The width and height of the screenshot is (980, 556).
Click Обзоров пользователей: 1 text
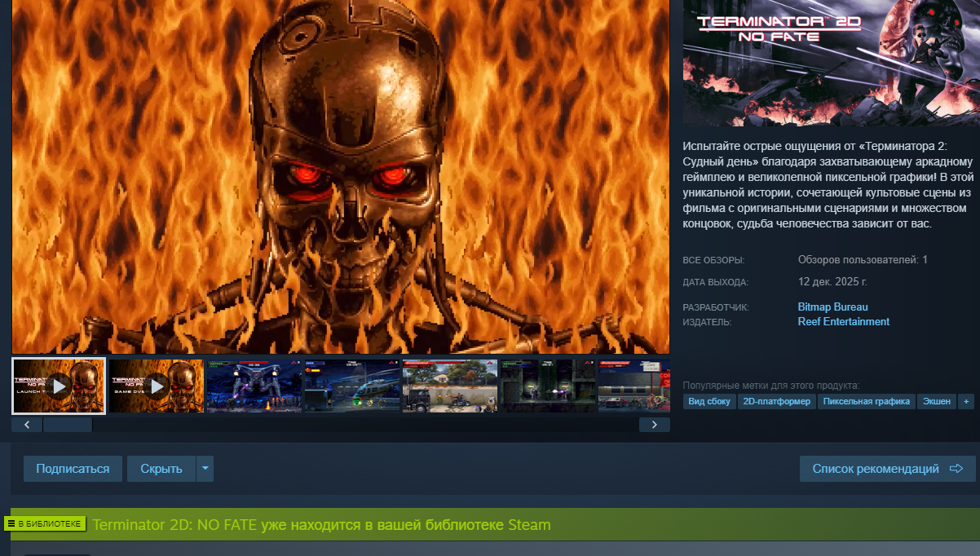point(863,260)
